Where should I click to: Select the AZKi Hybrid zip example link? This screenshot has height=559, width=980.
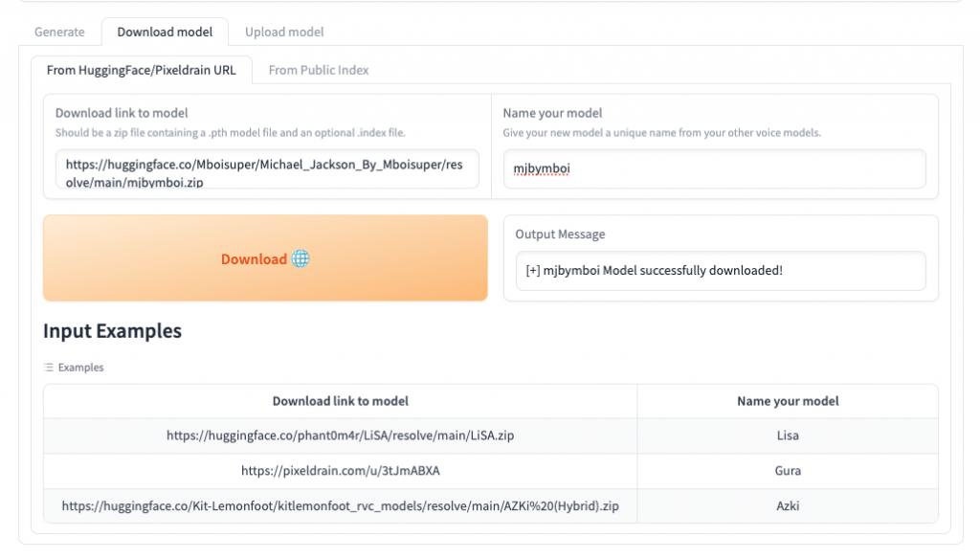pos(340,505)
